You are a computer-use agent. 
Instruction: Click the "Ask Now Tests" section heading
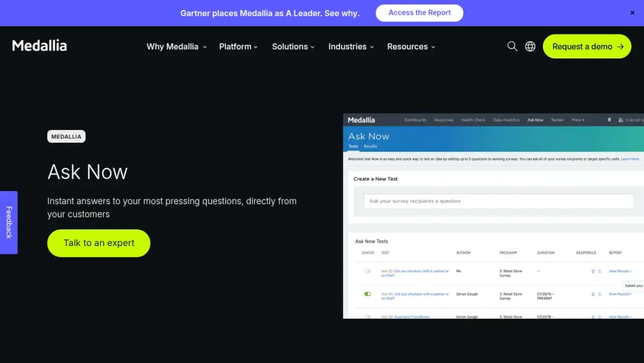(x=371, y=241)
